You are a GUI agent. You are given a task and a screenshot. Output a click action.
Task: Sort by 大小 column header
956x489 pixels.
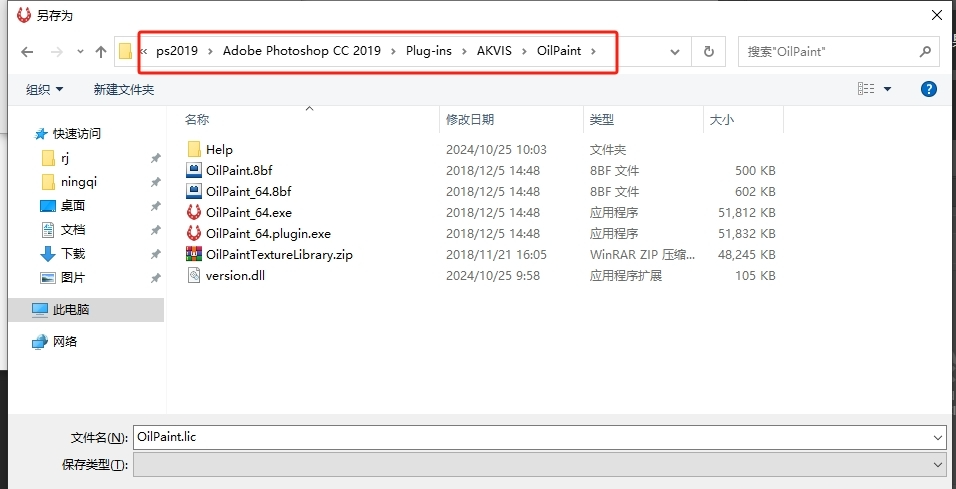point(722,120)
